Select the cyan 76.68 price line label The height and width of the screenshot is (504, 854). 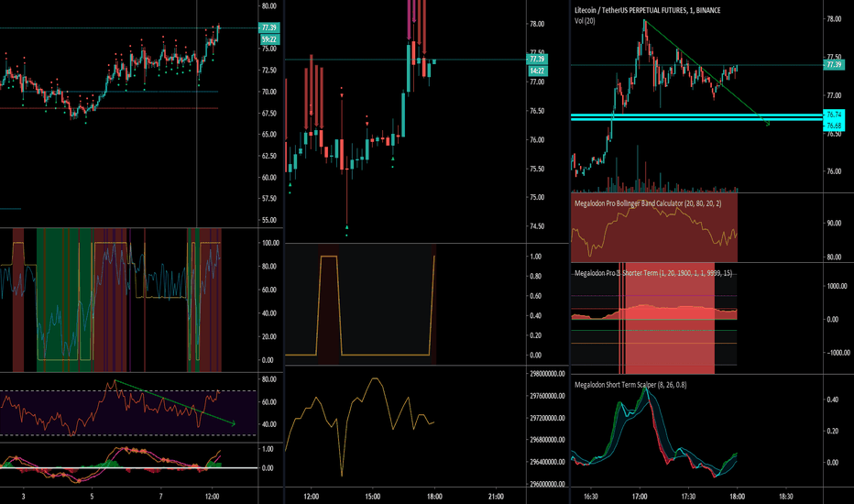833,126
